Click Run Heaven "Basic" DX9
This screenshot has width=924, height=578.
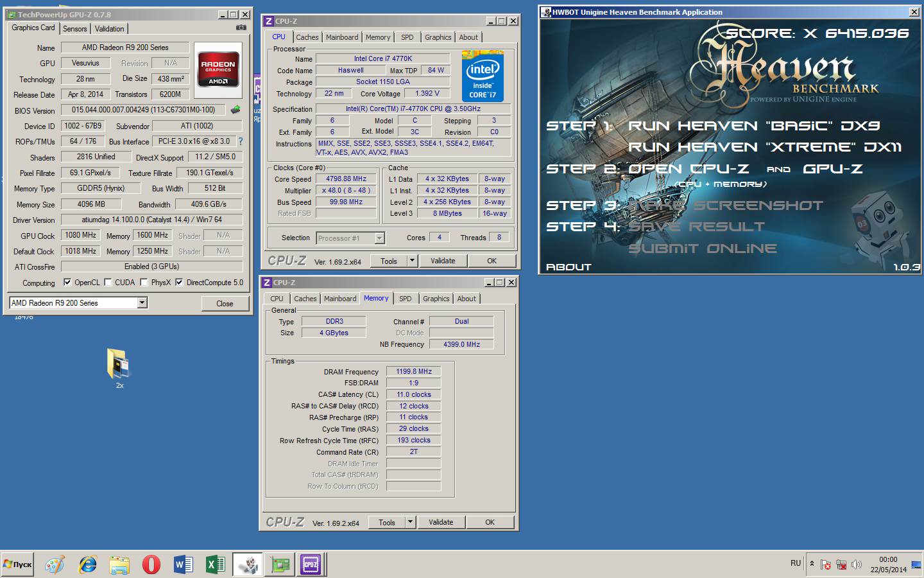(x=754, y=126)
